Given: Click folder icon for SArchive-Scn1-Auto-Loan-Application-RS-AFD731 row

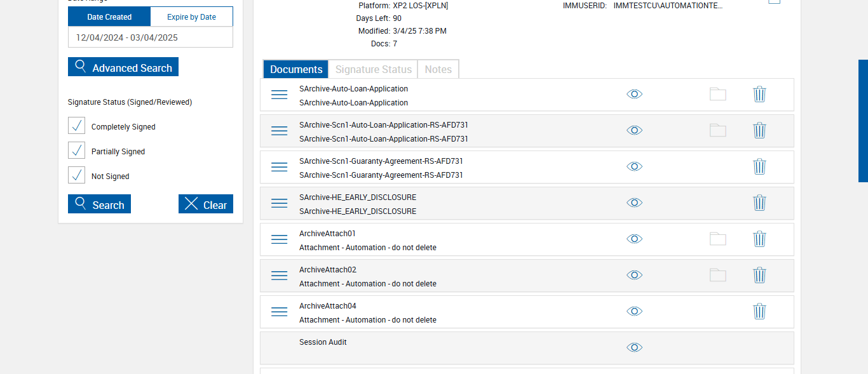Looking at the screenshot, I should coord(718,130).
